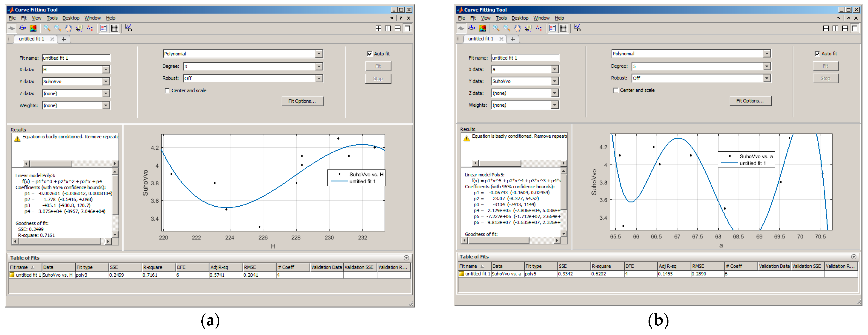Choose tile-all-fits layout icon in right window
This screenshot has width=868, height=335.
point(826,29)
